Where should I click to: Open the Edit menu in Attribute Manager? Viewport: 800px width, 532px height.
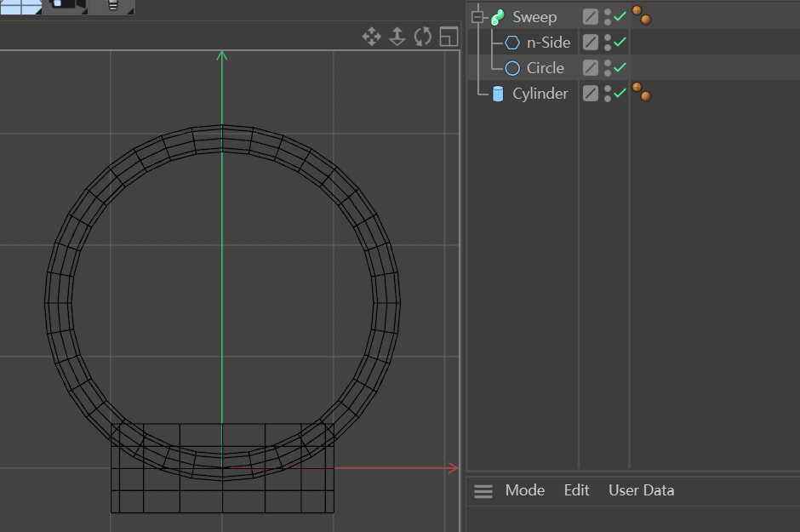[576, 490]
